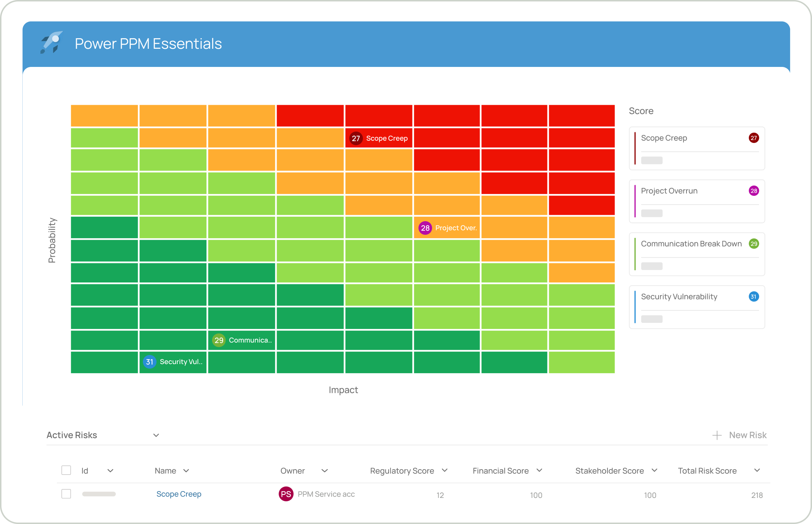Expand the Active Risks view dropdown
This screenshot has height=524, width=812.
point(156,436)
